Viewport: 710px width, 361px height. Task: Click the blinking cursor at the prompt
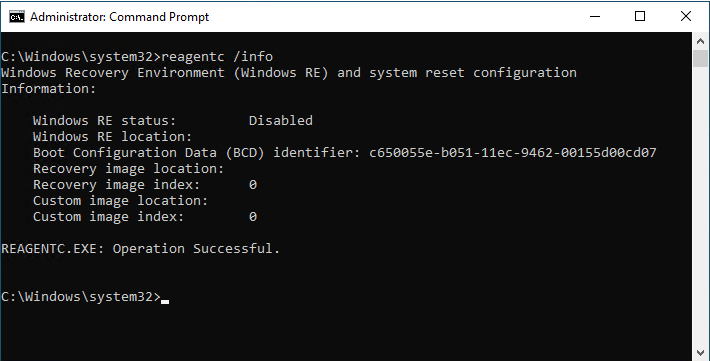tap(165, 301)
